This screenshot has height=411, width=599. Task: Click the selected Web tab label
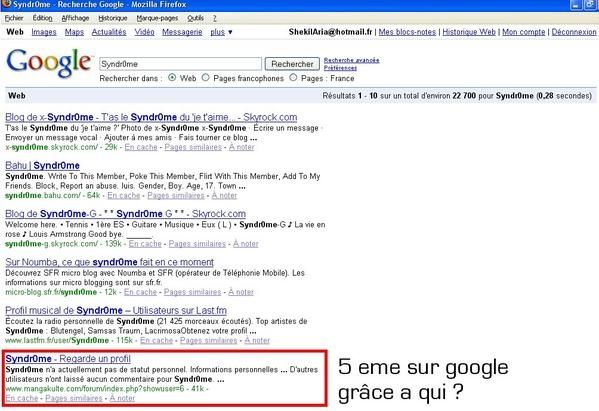tap(15, 32)
